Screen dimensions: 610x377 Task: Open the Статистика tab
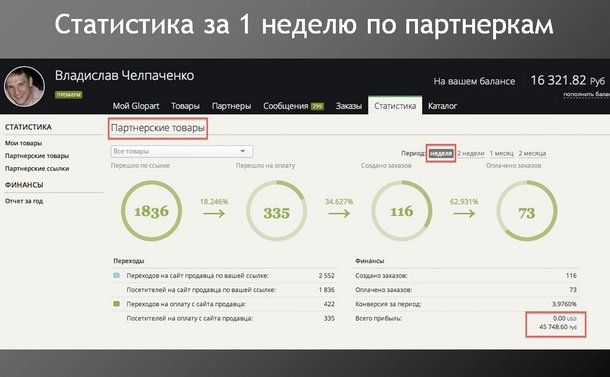tap(395, 105)
